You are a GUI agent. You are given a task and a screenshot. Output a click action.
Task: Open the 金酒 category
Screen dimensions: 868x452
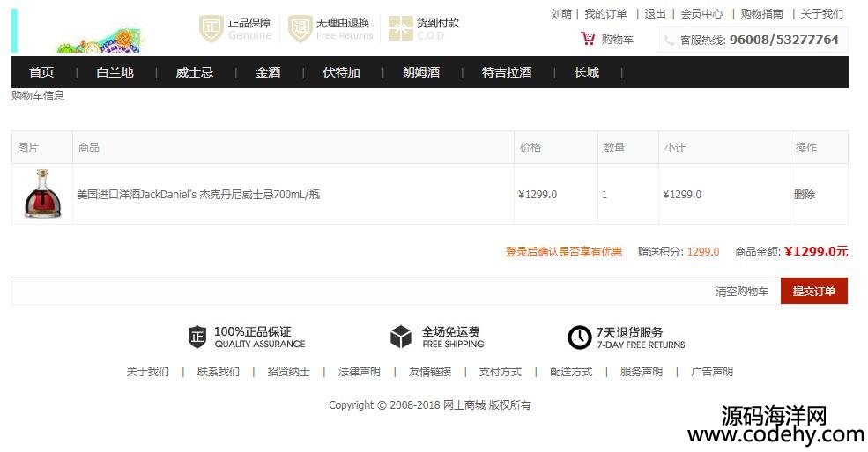coord(268,72)
